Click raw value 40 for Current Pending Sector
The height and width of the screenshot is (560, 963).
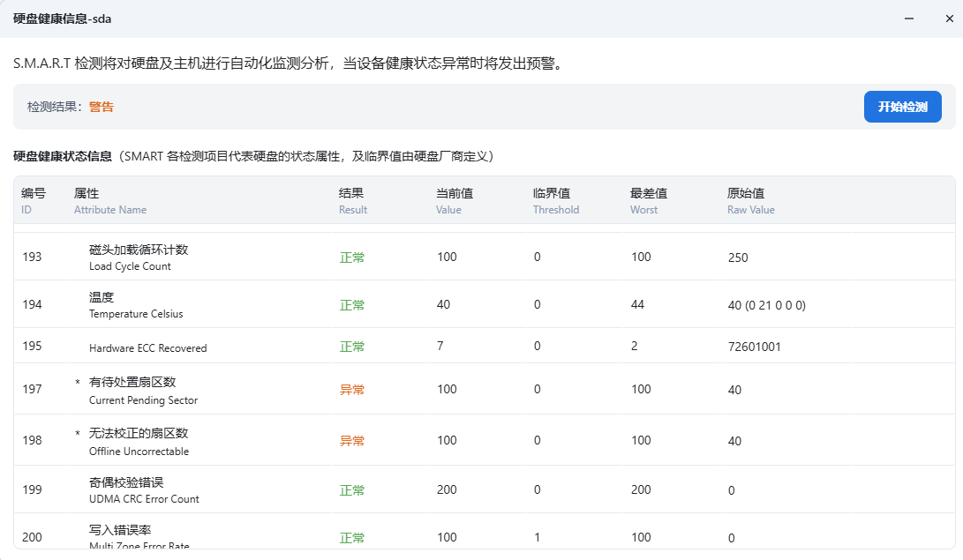(734, 390)
